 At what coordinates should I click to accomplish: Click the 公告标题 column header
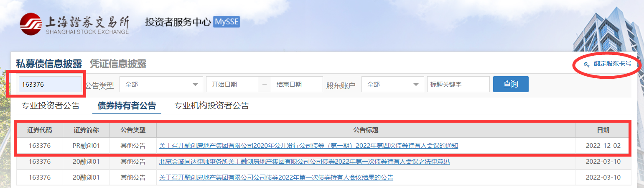point(366,130)
